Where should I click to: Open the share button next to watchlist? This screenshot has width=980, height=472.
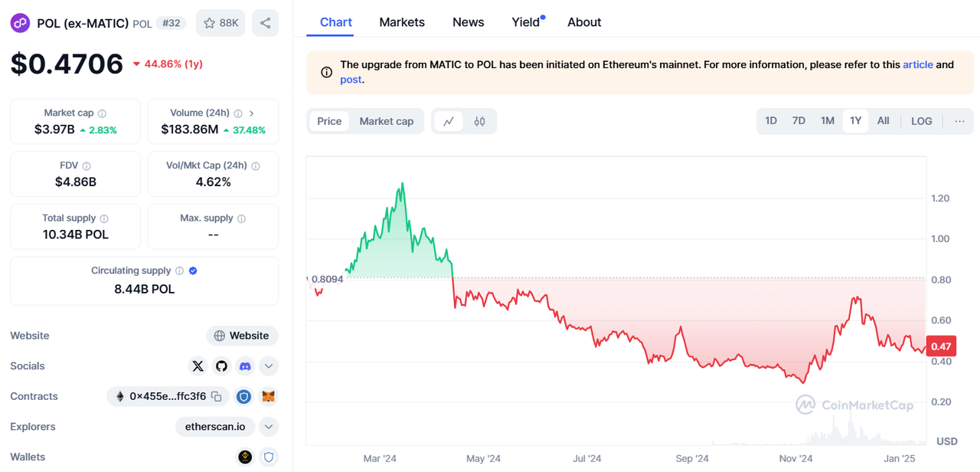[265, 23]
